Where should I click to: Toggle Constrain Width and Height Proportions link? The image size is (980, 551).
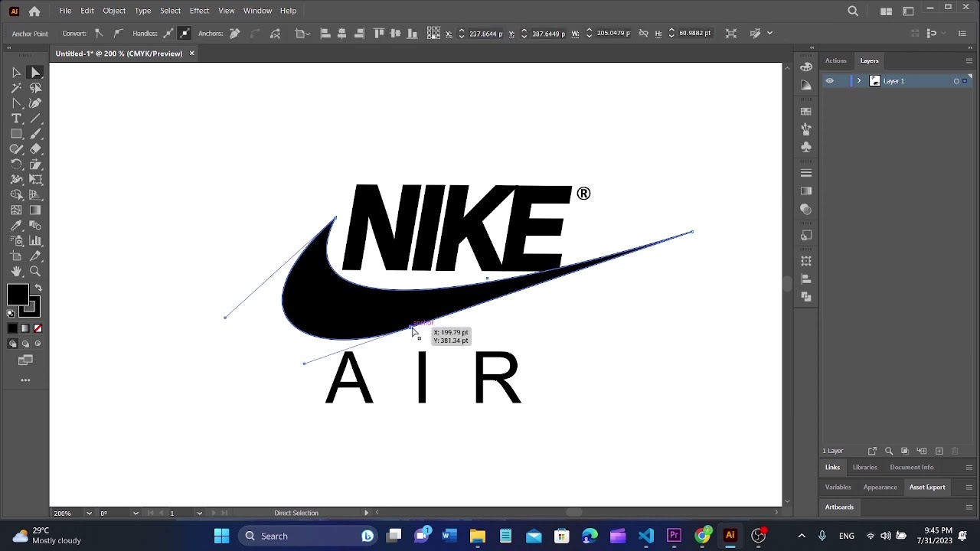pyautogui.click(x=643, y=33)
